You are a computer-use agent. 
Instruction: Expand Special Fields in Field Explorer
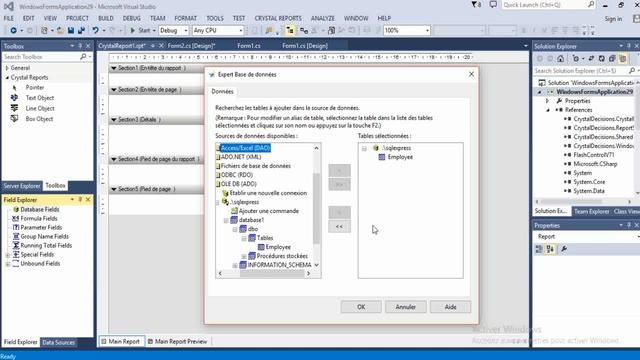pos(7,255)
